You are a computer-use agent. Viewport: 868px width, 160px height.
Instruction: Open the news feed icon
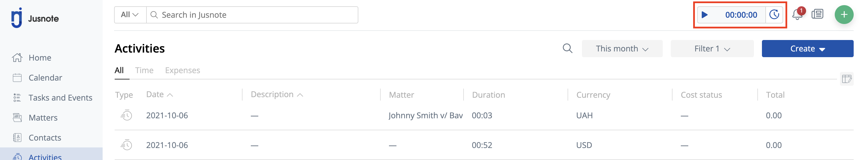point(817,15)
